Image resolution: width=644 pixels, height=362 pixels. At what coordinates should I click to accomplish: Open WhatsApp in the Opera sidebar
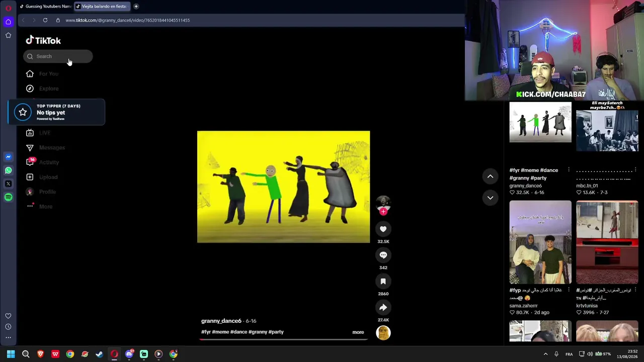pos(8,170)
